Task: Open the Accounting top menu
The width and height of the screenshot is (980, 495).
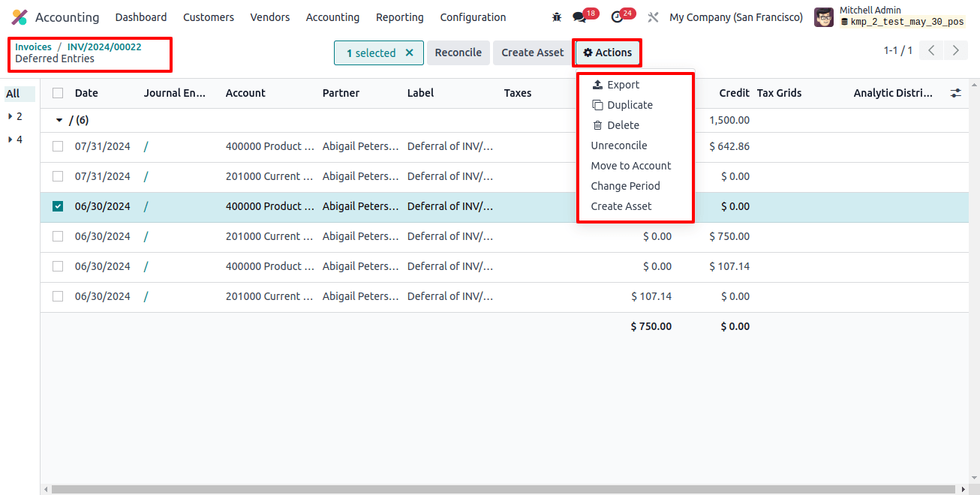Action: click(332, 17)
